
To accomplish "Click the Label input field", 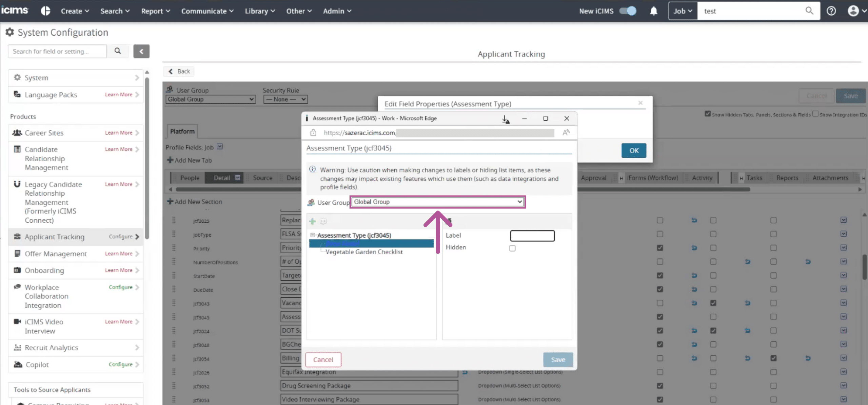I will click(532, 236).
